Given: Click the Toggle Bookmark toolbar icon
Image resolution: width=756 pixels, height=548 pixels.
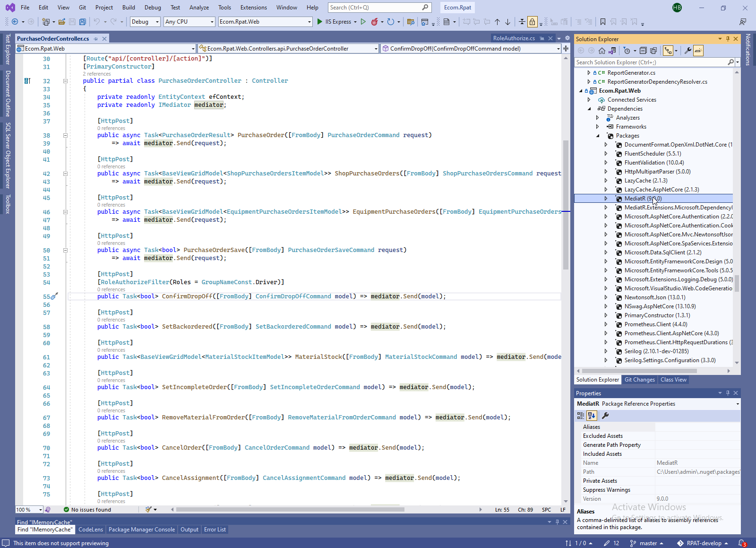Looking at the screenshot, I should coord(602,22).
